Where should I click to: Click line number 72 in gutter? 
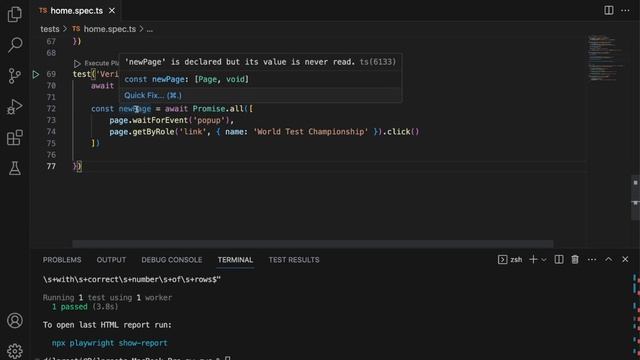[51, 109]
